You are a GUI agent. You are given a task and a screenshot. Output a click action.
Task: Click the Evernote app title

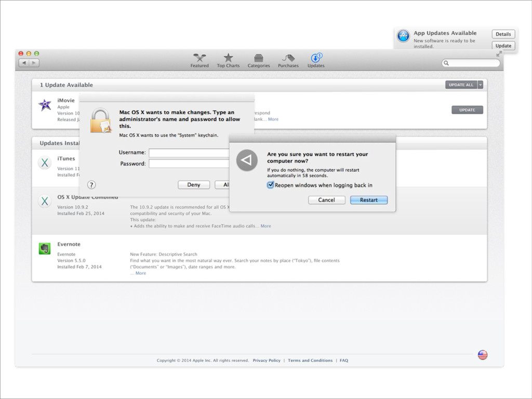point(69,244)
